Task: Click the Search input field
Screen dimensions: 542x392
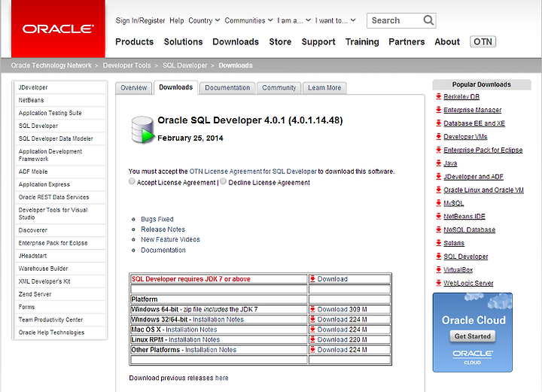Action: click(x=396, y=20)
